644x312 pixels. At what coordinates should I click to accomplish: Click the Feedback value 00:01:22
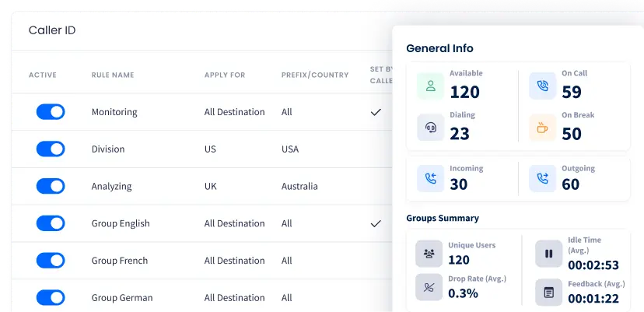(593, 298)
